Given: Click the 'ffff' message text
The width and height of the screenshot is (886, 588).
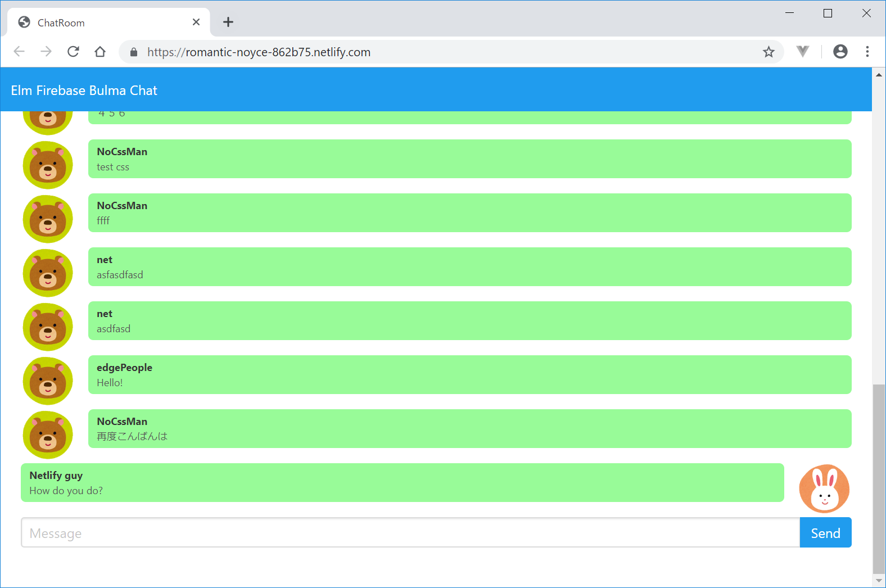Looking at the screenshot, I should tap(103, 221).
